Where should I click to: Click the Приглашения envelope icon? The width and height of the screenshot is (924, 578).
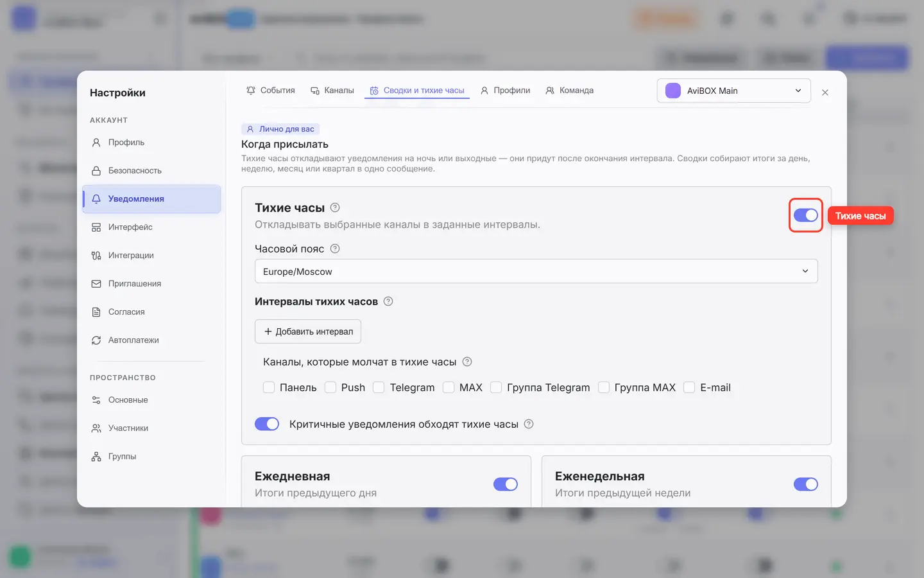pos(96,284)
